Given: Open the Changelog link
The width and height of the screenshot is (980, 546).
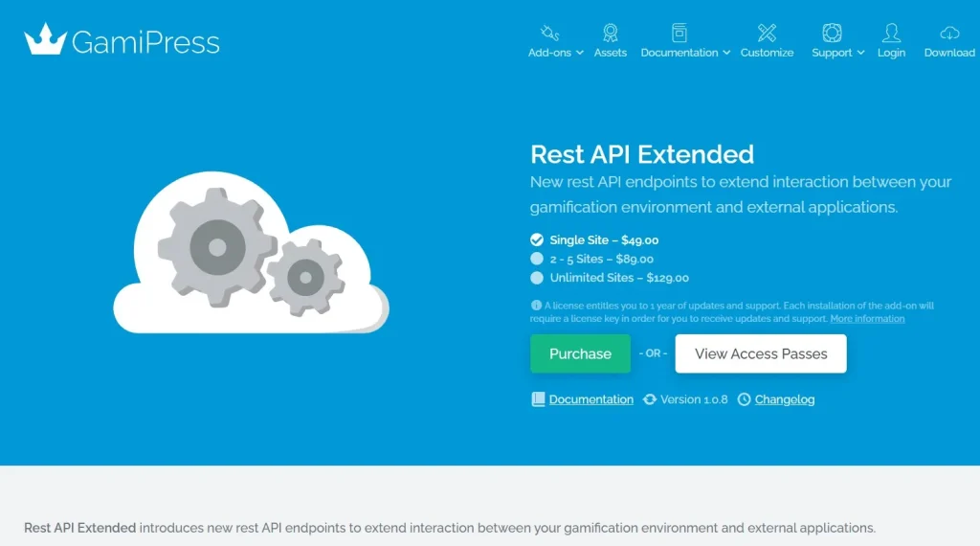Looking at the screenshot, I should (x=785, y=399).
